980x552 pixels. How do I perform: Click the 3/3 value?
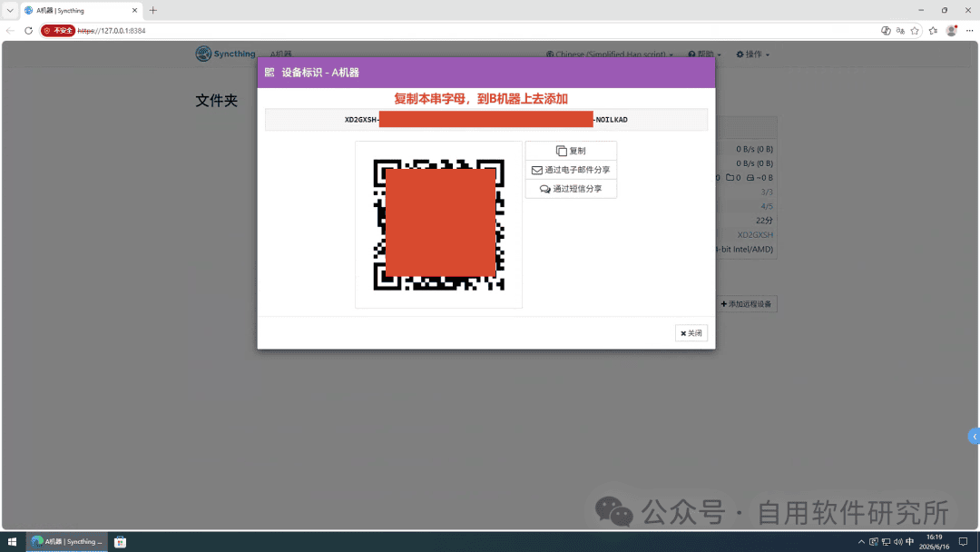click(766, 192)
